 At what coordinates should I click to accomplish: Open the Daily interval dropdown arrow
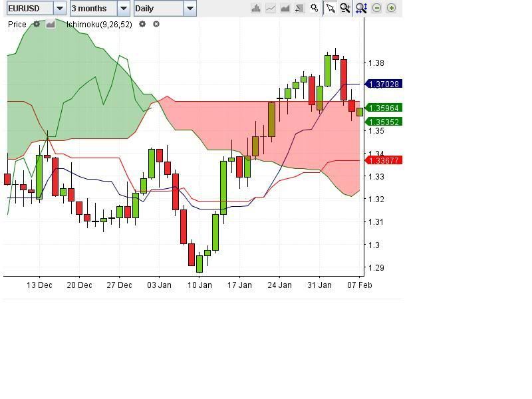(190, 8)
